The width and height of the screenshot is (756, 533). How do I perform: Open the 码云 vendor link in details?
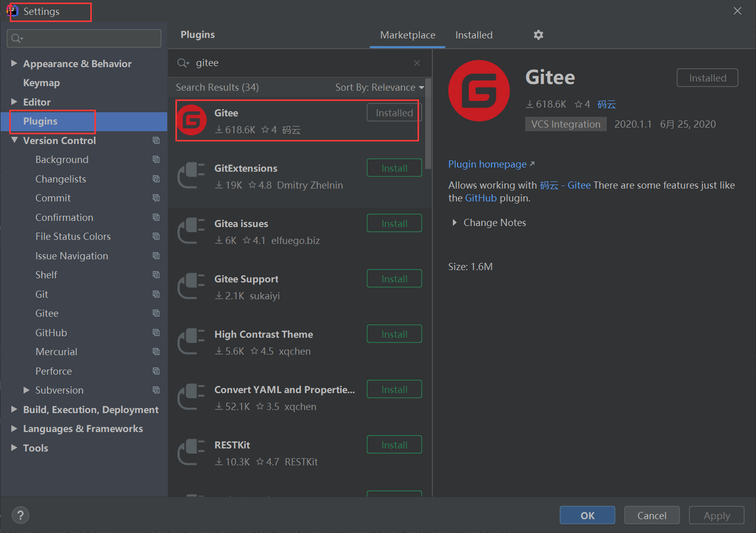(606, 105)
